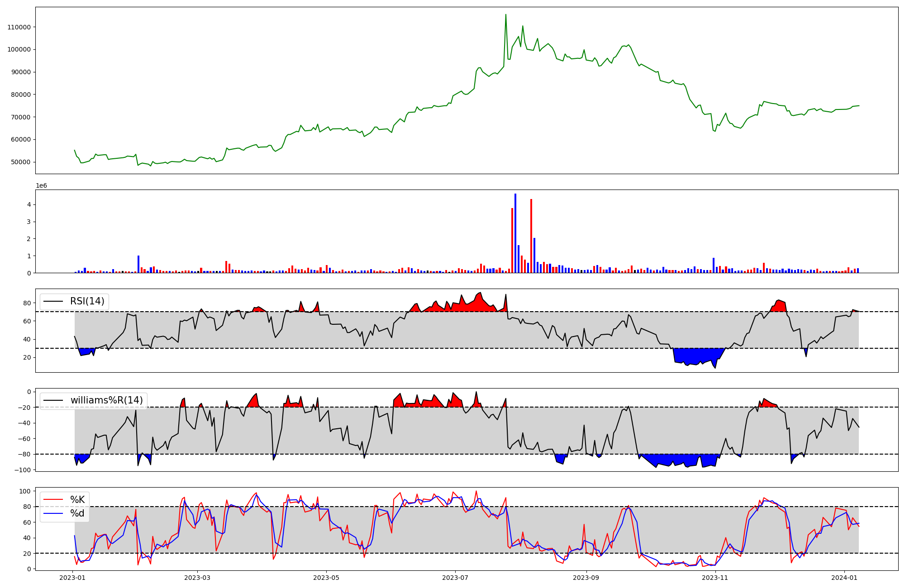The height and width of the screenshot is (588, 905).
Task: Click the 2023-01 x-axis date label
Action: 72,578
